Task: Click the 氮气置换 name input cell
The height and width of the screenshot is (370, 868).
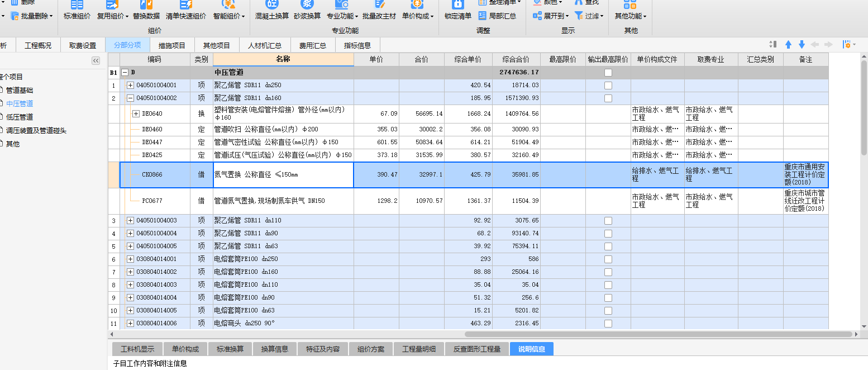Action: 283,175
